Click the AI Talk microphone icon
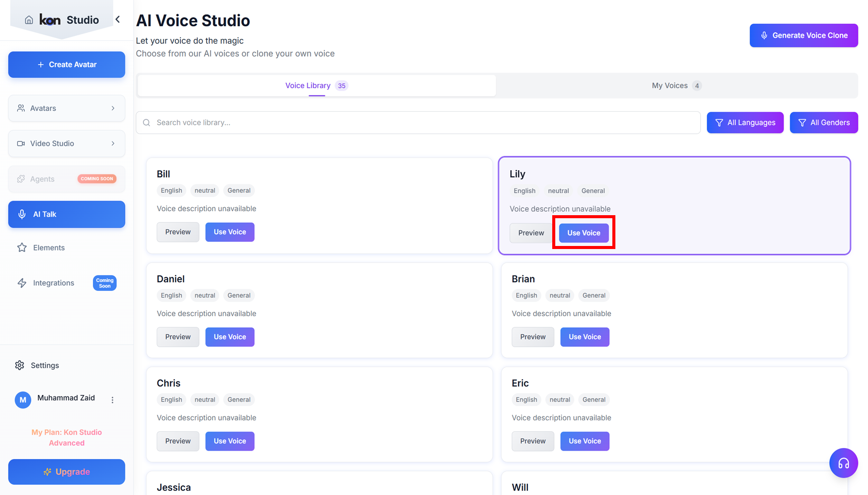 (x=22, y=214)
